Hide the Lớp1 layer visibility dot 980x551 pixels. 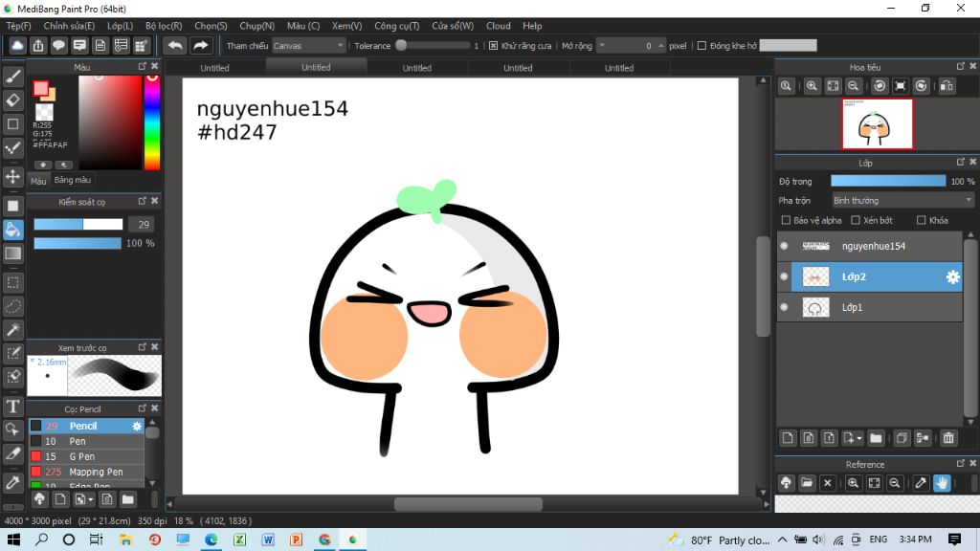785,307
